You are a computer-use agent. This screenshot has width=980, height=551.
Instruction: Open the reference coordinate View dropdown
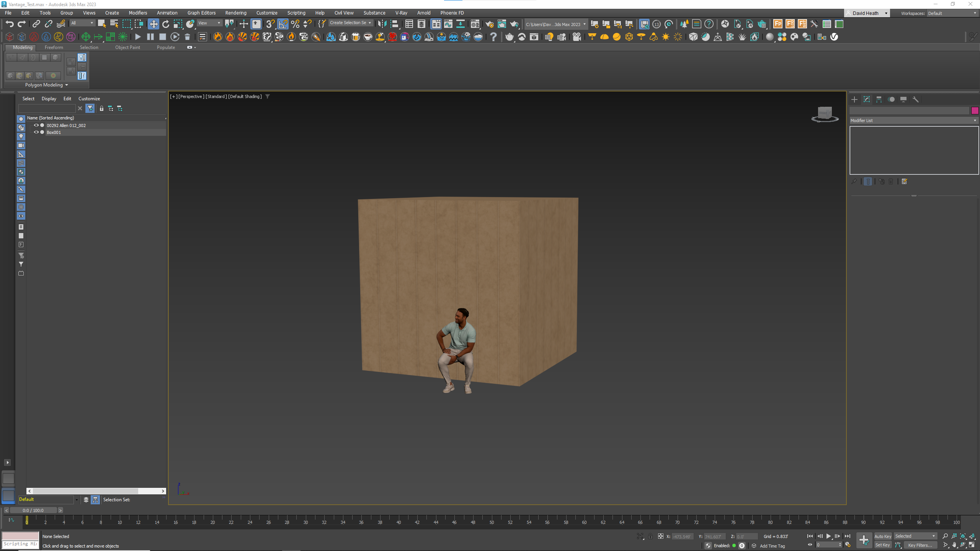pyautogui.click(x=209, y=23)
